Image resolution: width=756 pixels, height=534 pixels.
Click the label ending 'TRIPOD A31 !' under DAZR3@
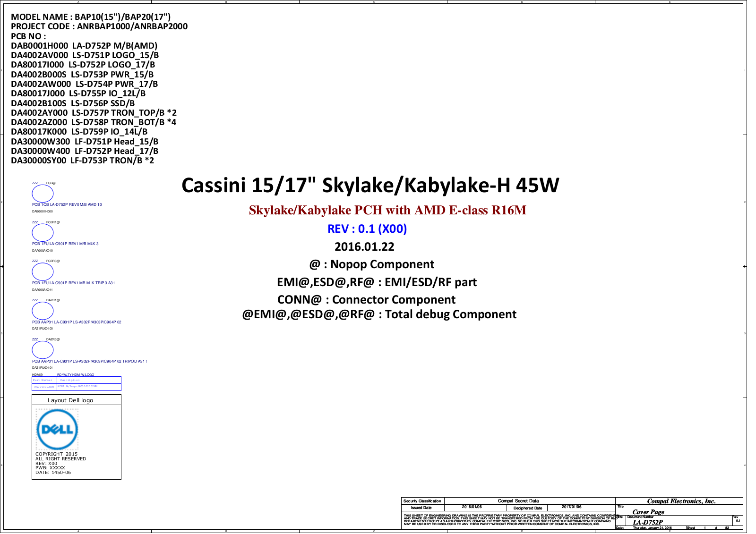click(x=90, y=362)
